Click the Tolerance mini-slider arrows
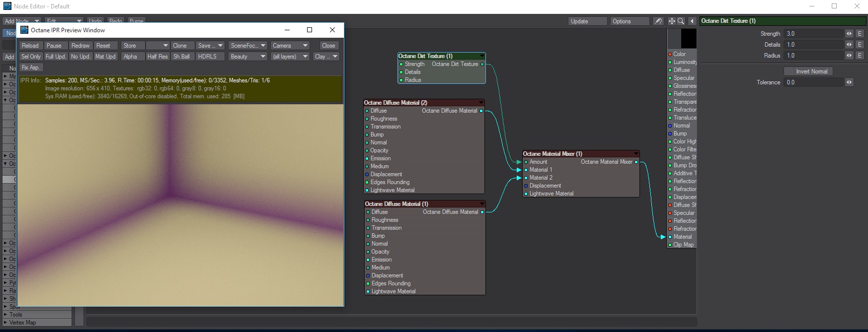Viewport: 868px width, 332px height. point(849,82)
